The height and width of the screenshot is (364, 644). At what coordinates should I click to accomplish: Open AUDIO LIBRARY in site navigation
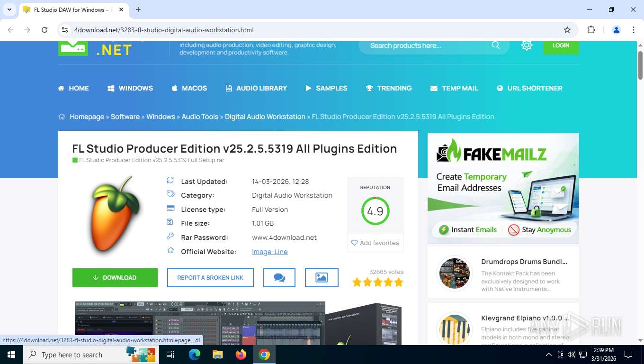(x=256, y=88)
